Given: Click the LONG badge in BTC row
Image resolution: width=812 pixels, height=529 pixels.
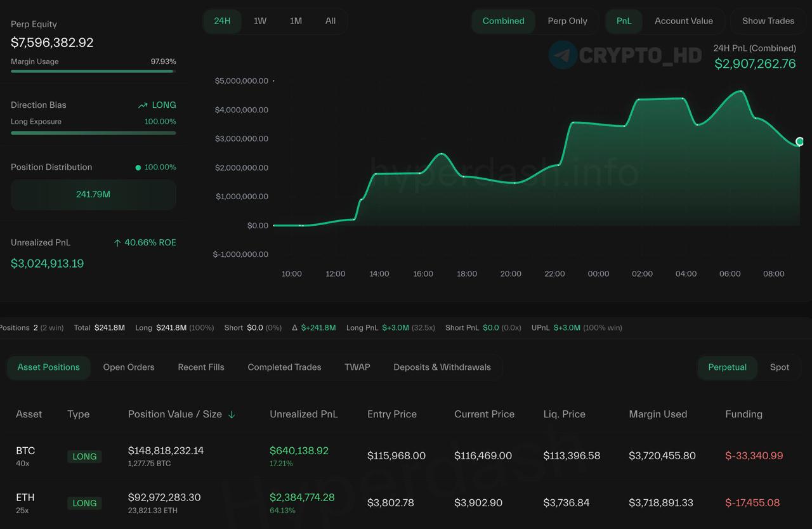Looking at the screenshot, I should [84, 457].
